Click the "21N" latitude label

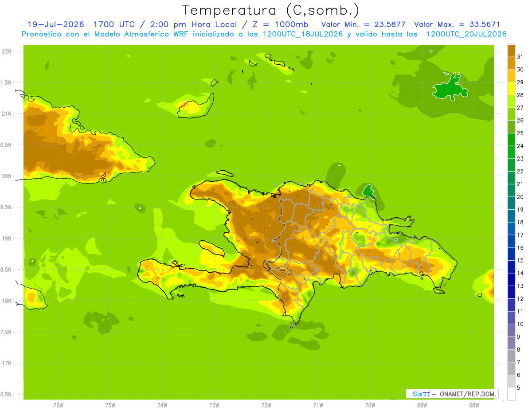[x=7, y=114]
